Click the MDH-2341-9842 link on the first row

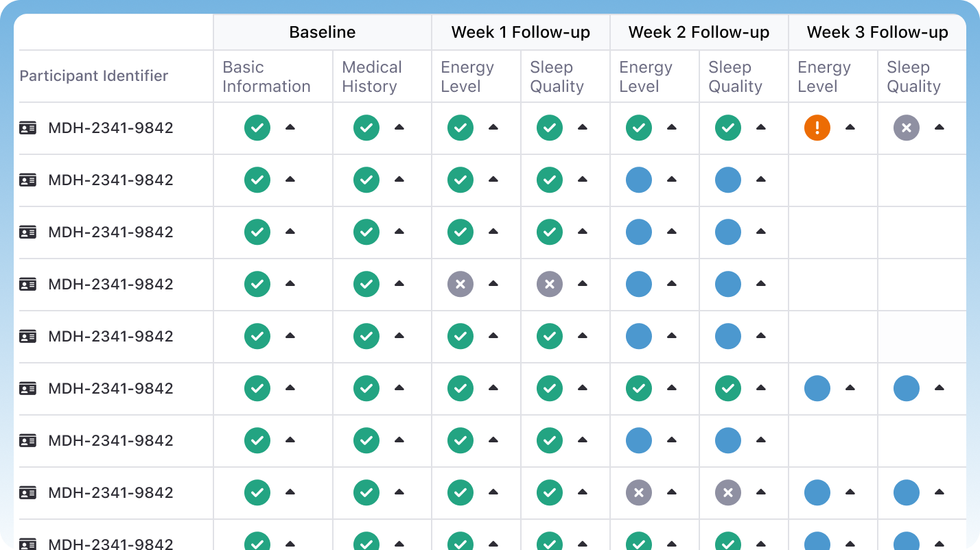point(110,128)
